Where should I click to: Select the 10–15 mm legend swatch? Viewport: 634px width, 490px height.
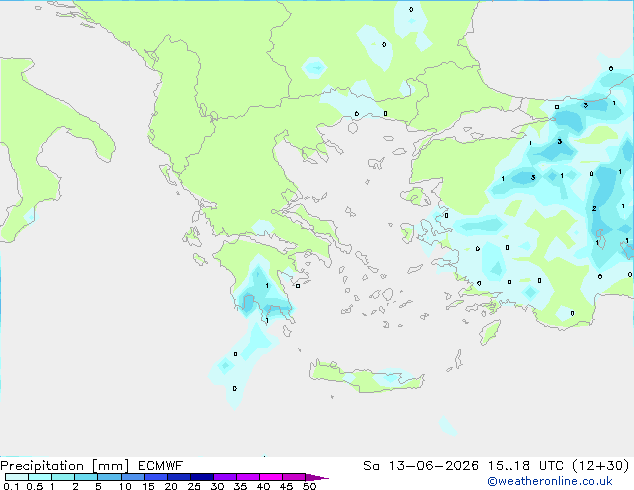pyautogui.click(x=132, y=477)
